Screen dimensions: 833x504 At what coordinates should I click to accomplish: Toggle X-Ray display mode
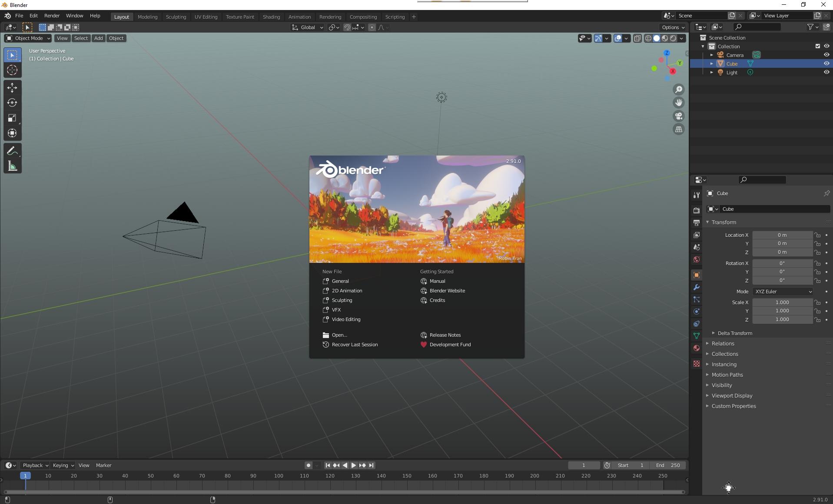[x=637, y=38]
